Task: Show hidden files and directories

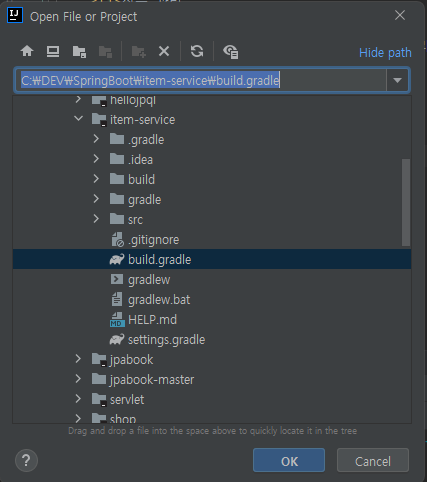Action: (x=230, y=51)
